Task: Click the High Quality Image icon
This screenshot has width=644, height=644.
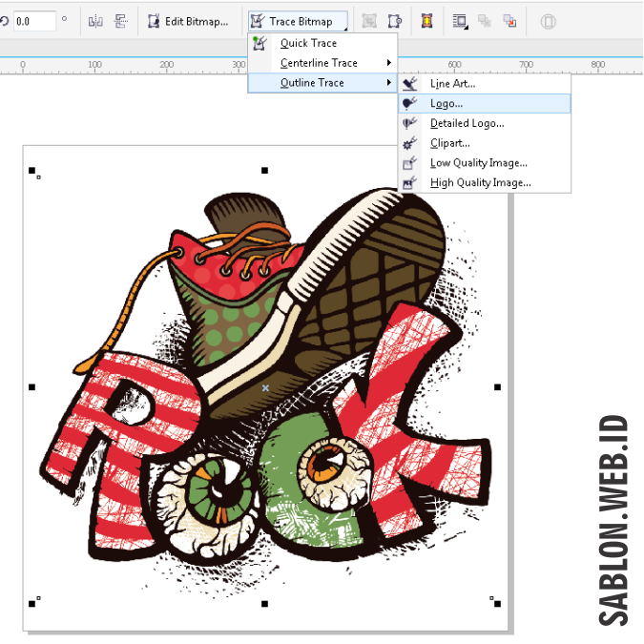Action: point(410,182)
